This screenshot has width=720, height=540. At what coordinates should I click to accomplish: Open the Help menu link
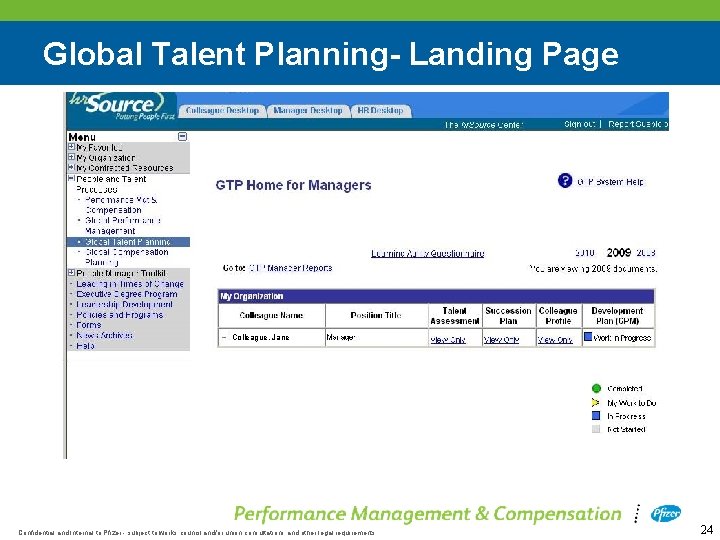pyautogui.click(x=85, y=346)
